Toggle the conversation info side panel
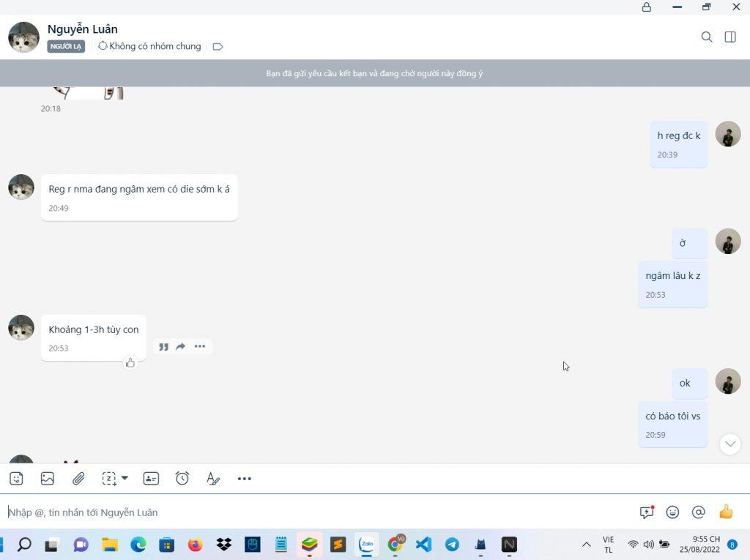750x560 pixels. coord(730,37)
